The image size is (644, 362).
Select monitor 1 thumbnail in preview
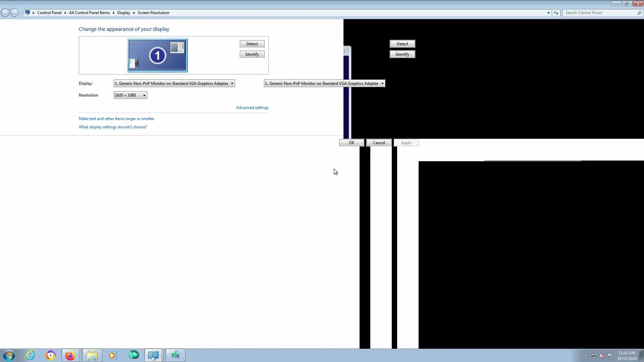(157, 55)
